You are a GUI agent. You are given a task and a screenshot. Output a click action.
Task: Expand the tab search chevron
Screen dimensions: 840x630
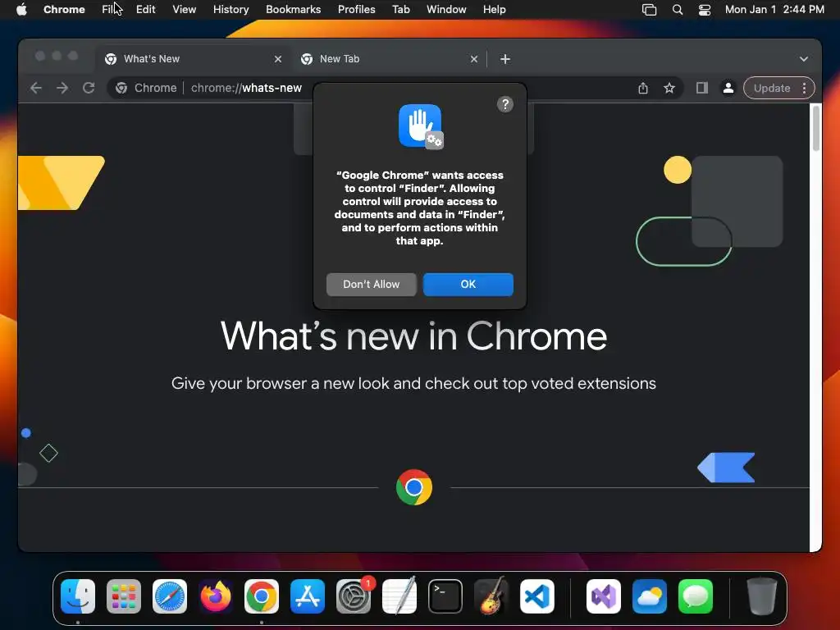(804, 59)
